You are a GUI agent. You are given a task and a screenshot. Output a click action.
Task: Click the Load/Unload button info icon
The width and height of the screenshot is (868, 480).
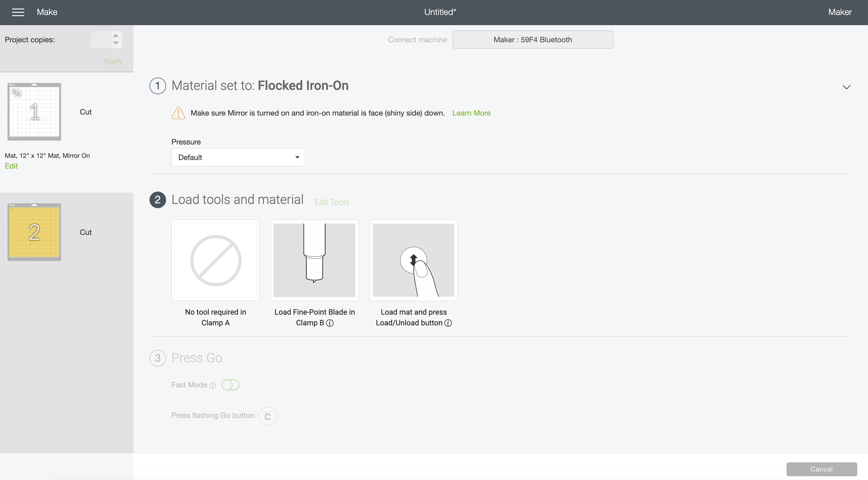pos(448,323)
